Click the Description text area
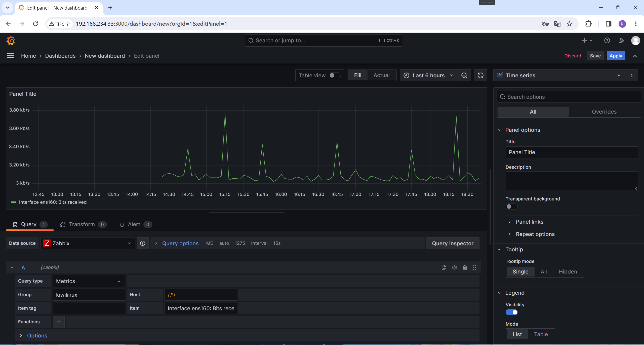Screen dimensions: 644x345 tap(571, 181)
